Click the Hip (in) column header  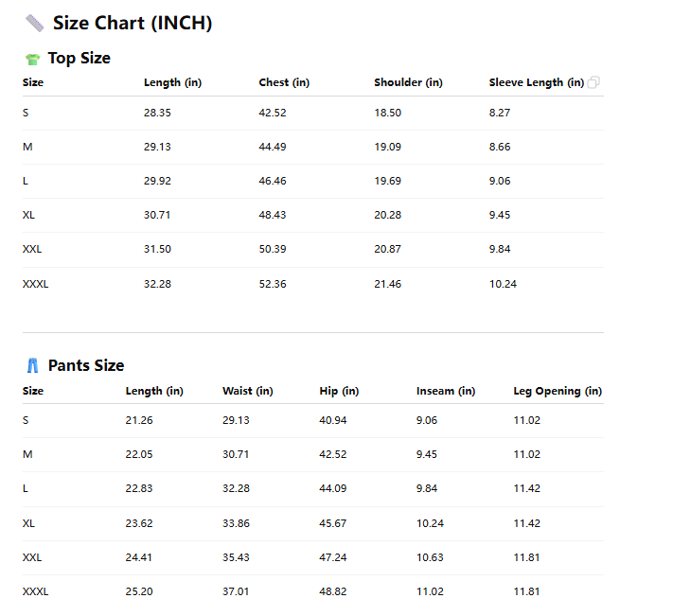coord(339,391)
